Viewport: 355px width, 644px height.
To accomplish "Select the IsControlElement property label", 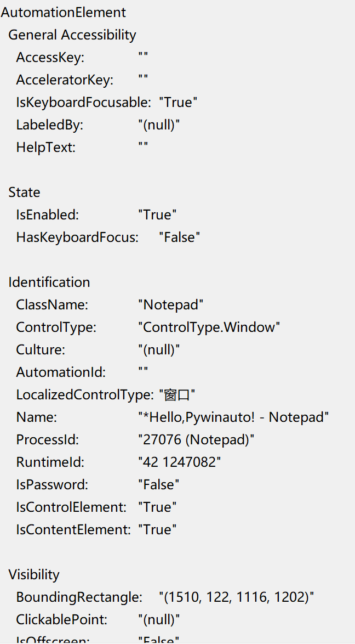I will point(71,507).
